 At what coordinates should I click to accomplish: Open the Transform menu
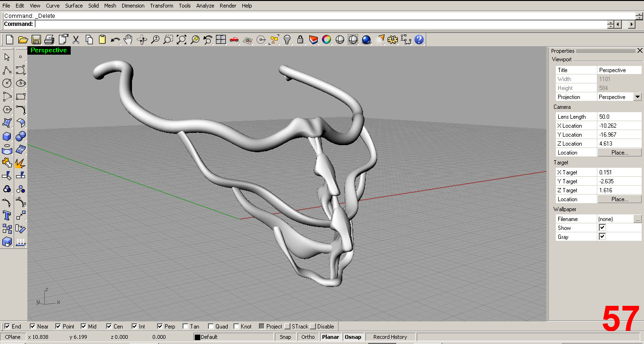coord(162,6)
